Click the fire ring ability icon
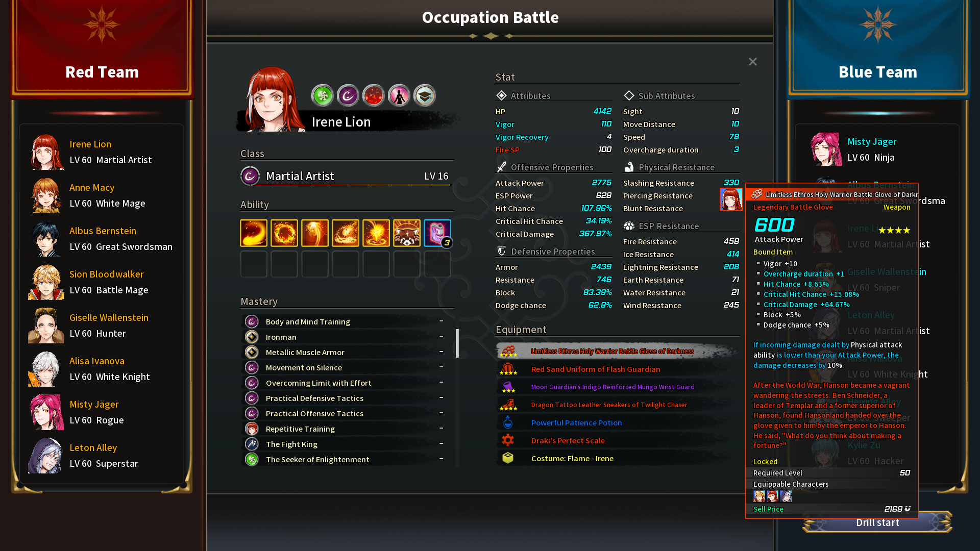 pos(284,233)
